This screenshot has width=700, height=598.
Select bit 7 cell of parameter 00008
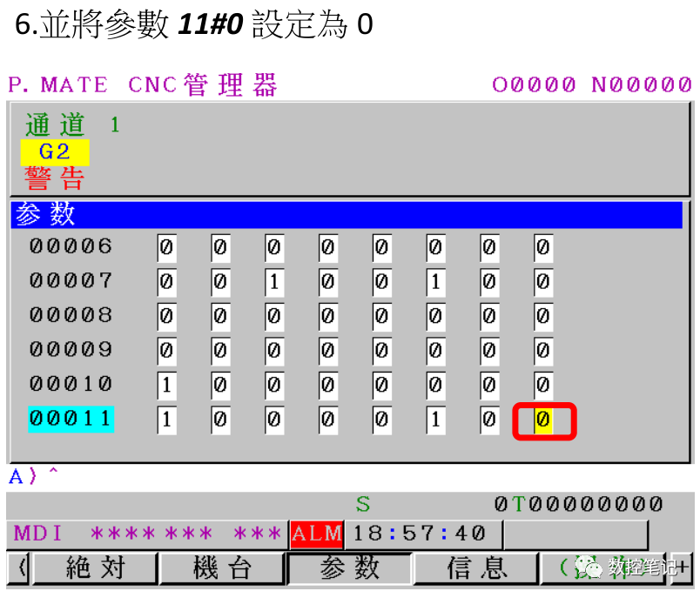tap(166, 317)
